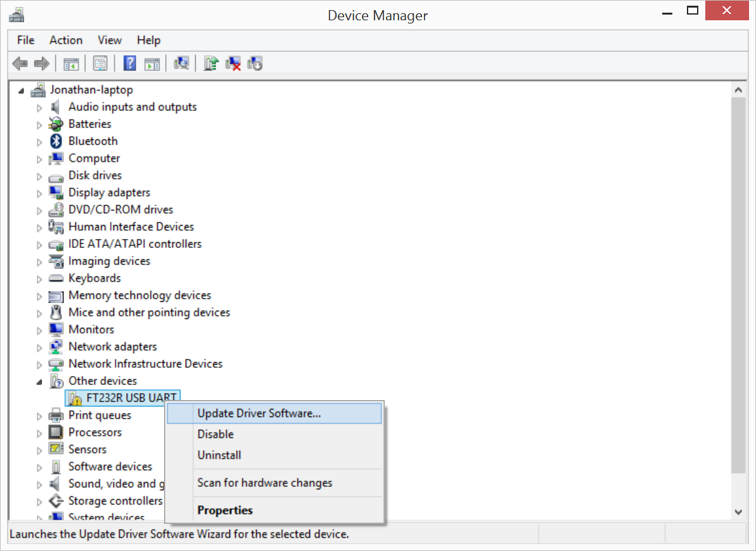This screenshot has height=551, width=756.
Task: Click the Back arrow toolbar icon
Action: (x=20, y=63)
